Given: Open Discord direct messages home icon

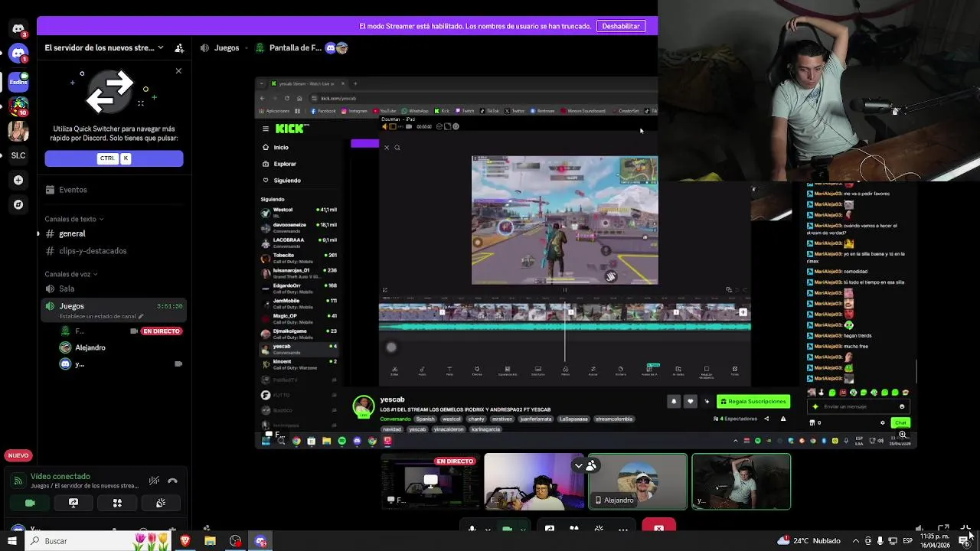Looking at the screenshot, I should click(18, 29).
